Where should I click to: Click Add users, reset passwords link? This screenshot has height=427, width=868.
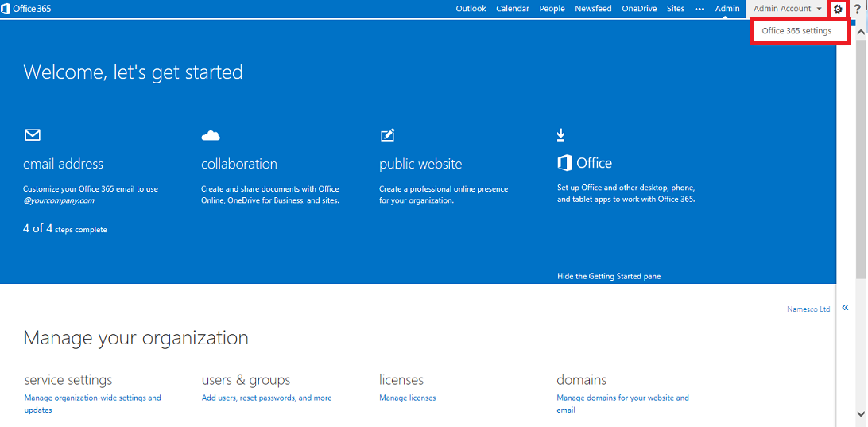(267, 398)
